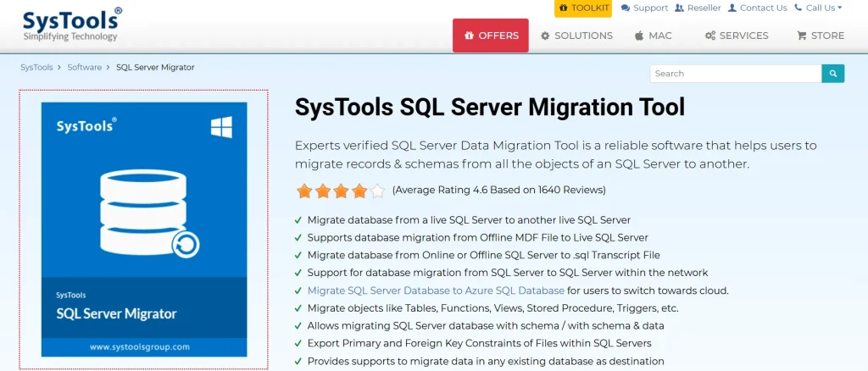Click the SysTools SQL Server Migration Tool heading
Image resolution: width=868 pixels, height=371 pixels.
click(x=490, y=108)
